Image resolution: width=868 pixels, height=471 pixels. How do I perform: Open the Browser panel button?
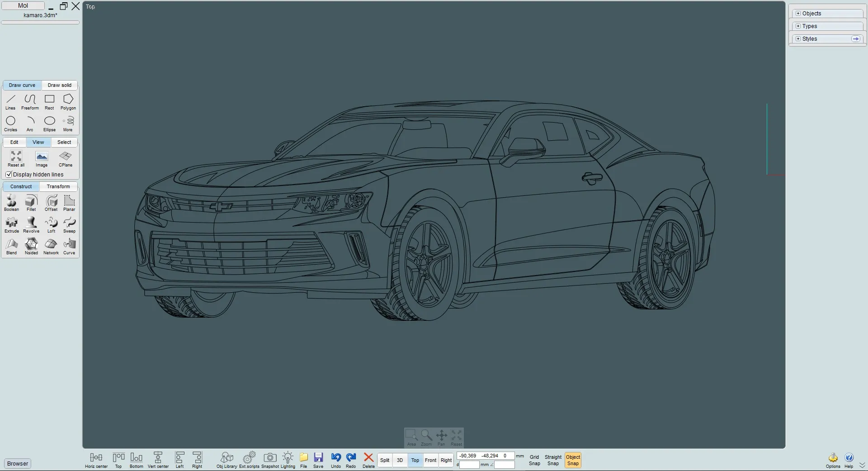pyautogui.click(x=18, y=463)
